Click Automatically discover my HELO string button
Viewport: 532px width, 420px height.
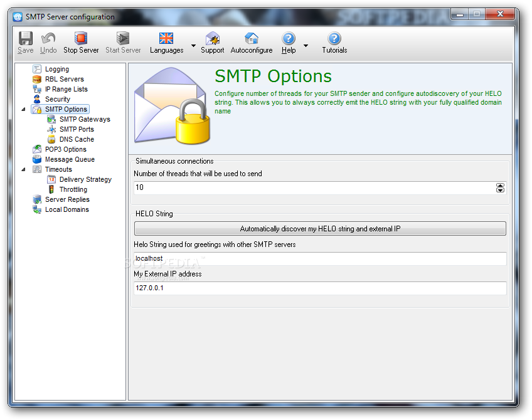320,229
